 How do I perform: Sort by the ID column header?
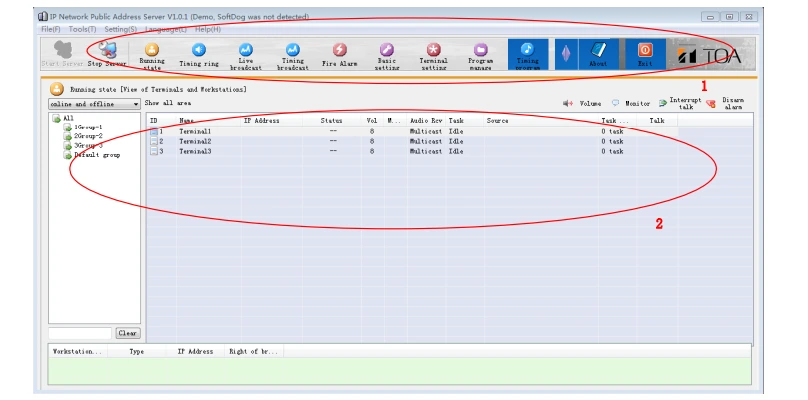pyautogui.click(x=161, y=121)
